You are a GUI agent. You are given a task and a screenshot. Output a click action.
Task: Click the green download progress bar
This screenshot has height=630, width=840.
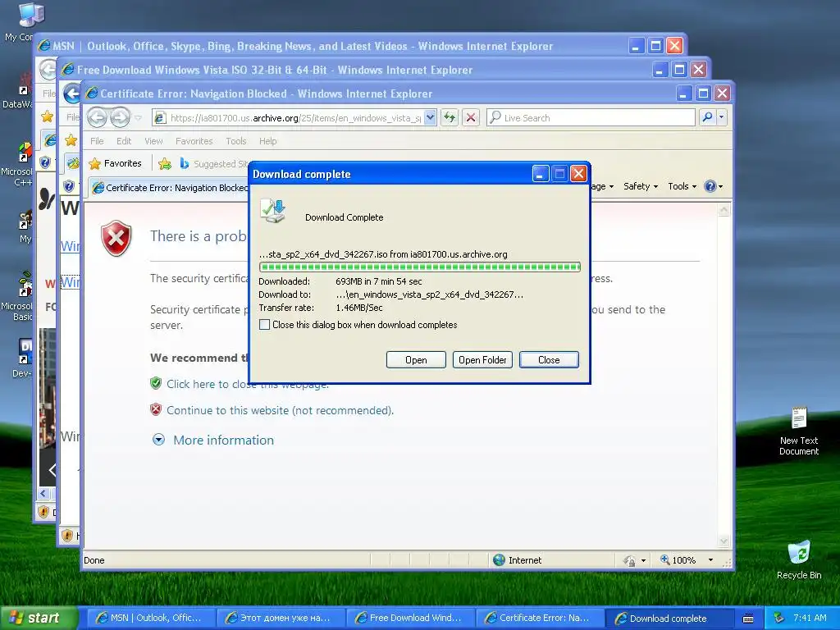point(419,267)
